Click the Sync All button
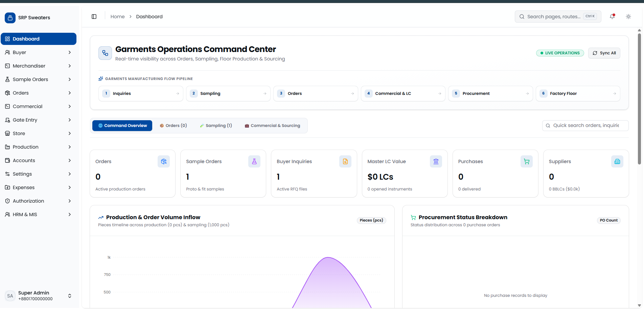This screenshot has height=309, width=644. point(604,53)
